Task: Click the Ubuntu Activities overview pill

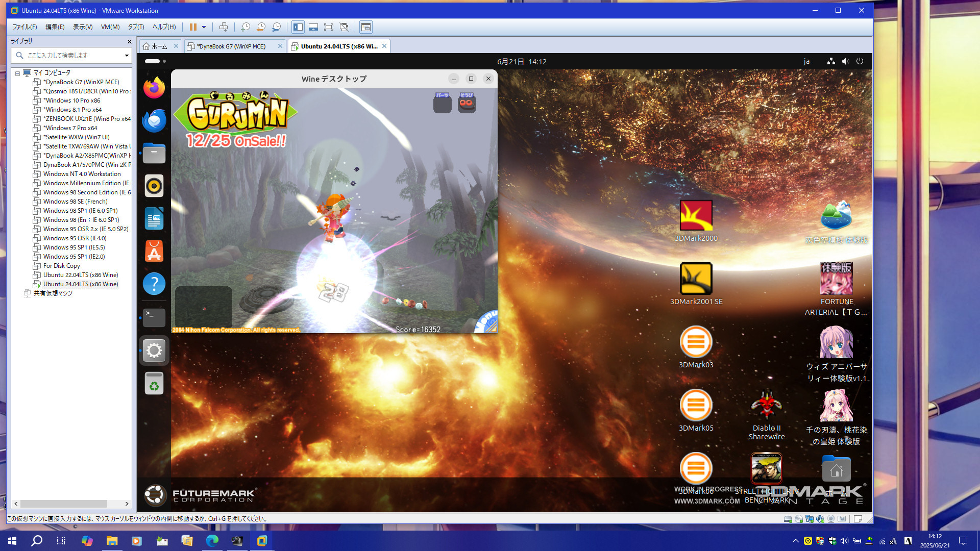Action: pos(155,61)
